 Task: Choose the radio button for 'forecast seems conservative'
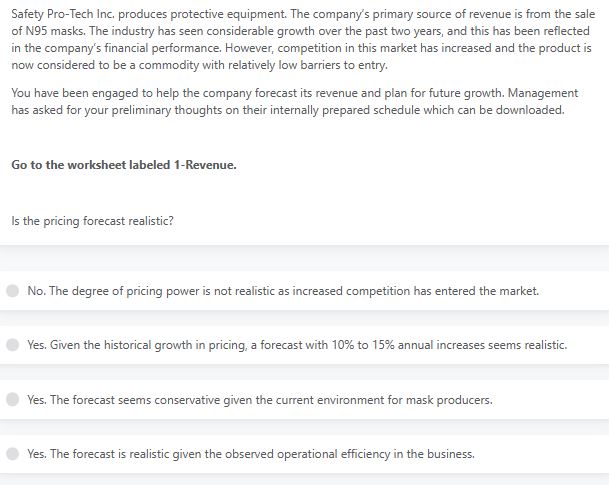[x=12, y=400]
